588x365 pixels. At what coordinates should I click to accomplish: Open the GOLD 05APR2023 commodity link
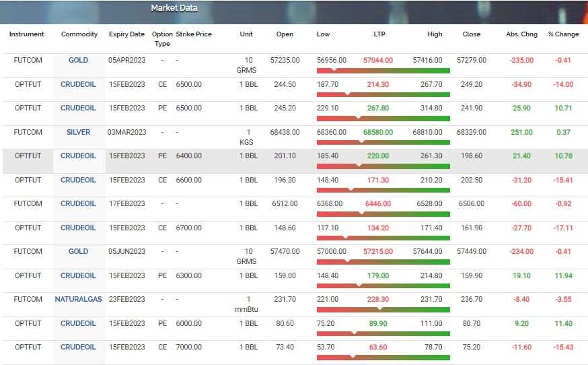pyautogui.click(x=78, y=60)
